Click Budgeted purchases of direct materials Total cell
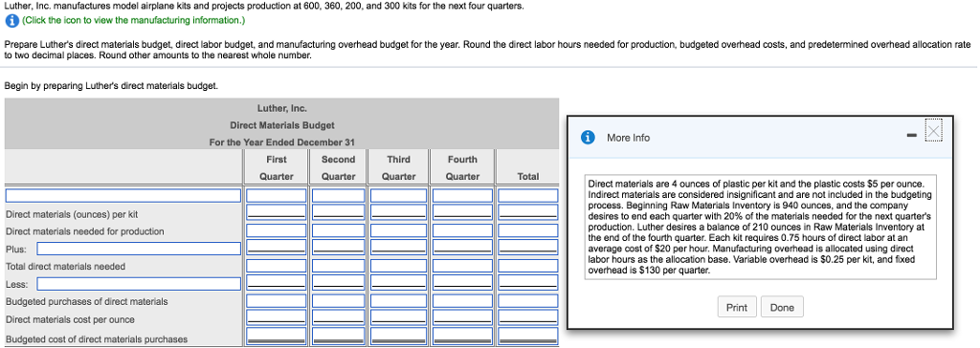The image size is (980, 348). click(528, 301)
